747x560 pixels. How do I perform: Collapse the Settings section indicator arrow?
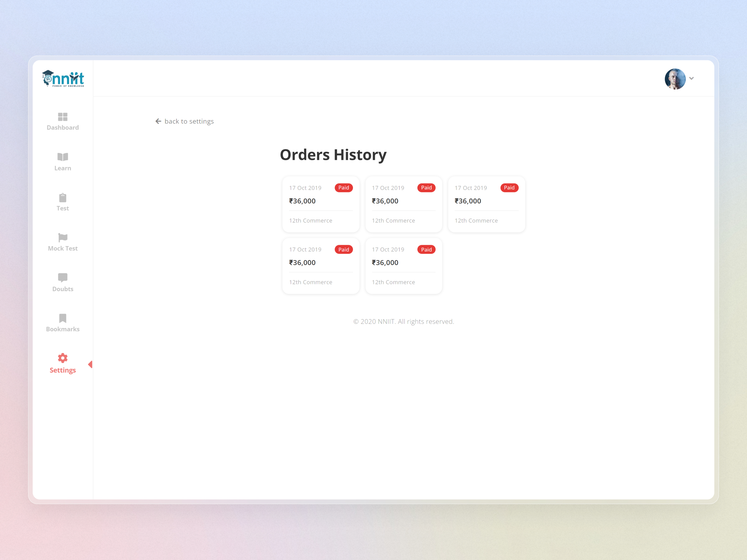click(91, 365)
